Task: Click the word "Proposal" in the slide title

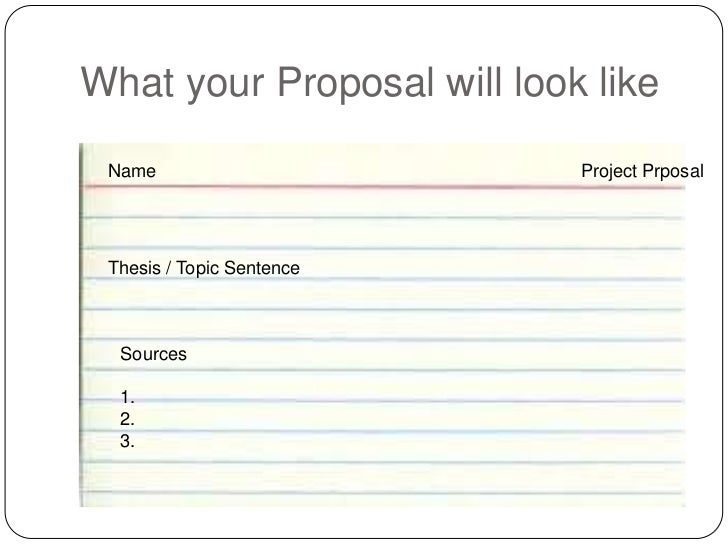Action: click(356, 84)
